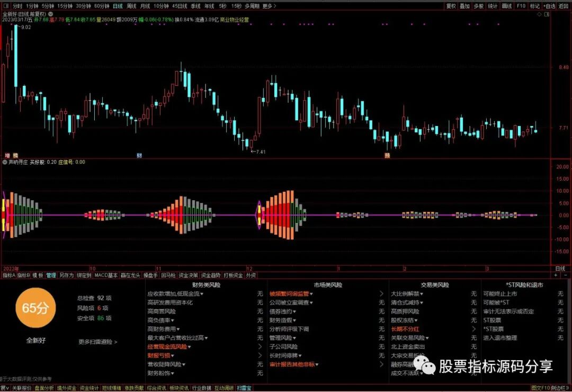This screenshot has height=392, width=572.
Task: Toggle the sidebar panel icon near the diamond
Action: pos(547,14)
